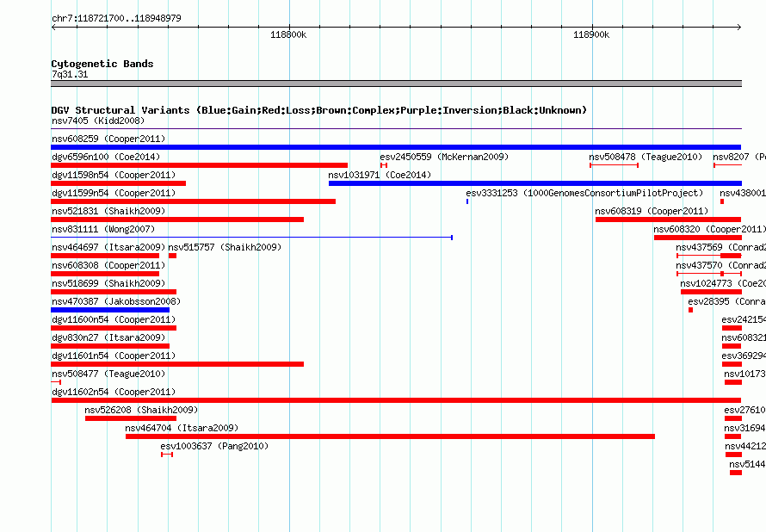The image size is (766, 532).
Task: Click the nsv7405 (Kidd2008) variant label
Action: point(98,121)
